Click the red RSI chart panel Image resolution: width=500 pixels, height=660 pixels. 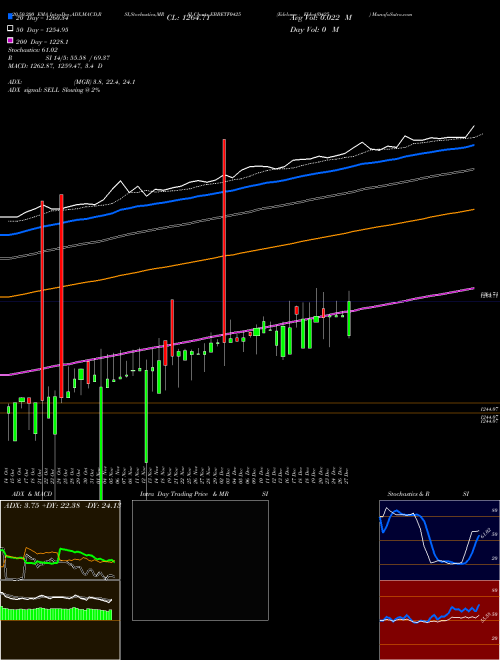pos(439,620)
